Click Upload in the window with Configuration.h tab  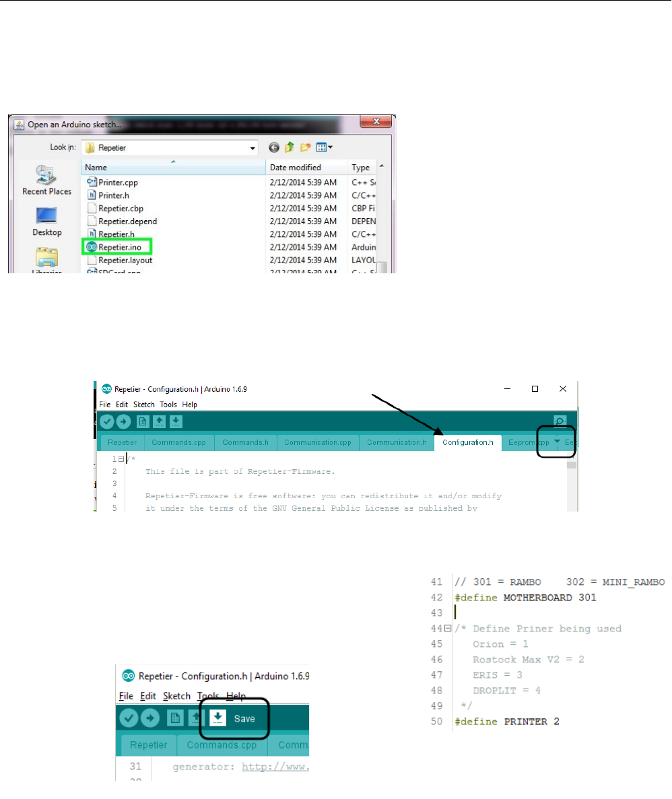coord(123,421)
